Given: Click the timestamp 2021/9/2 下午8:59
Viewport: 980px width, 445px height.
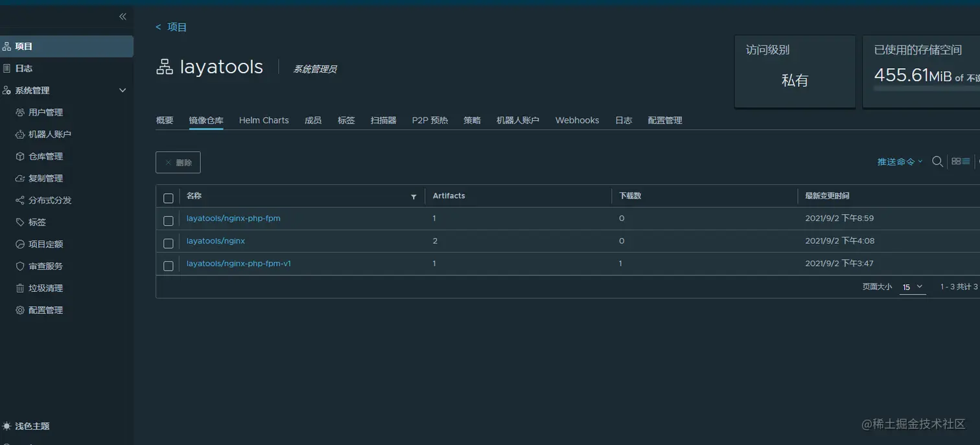Looking at the screenshot, I should tap(839, 219).
